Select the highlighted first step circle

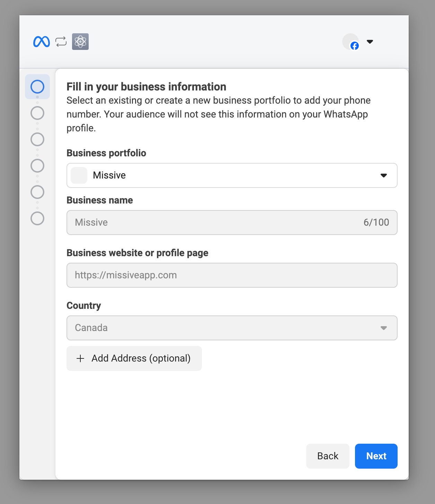coord(37,87)
